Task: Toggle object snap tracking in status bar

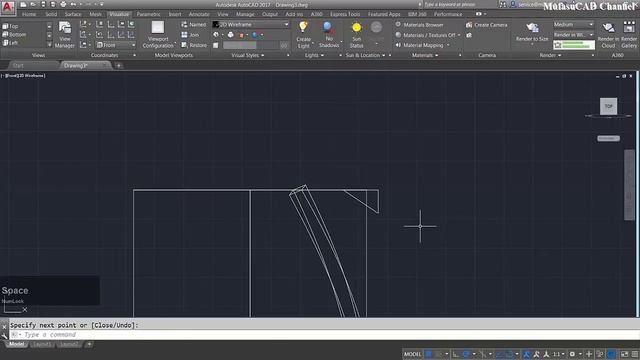Action: click(x=499, y=354)
